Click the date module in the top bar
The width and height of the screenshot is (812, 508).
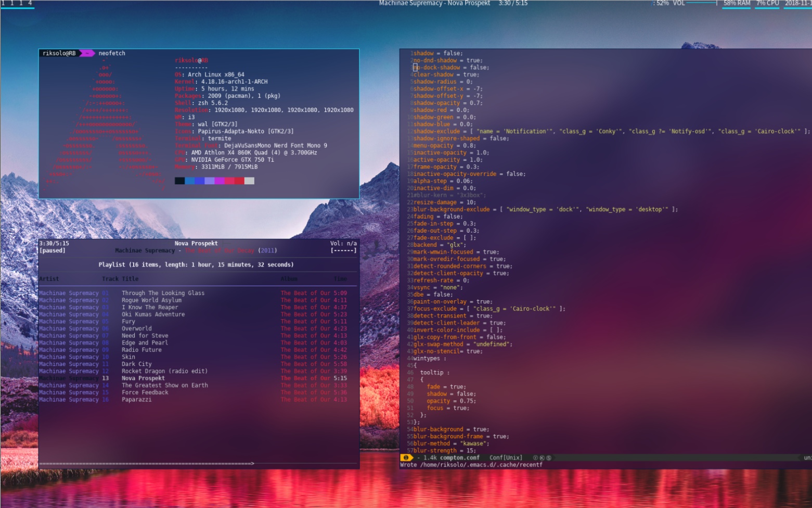click(798, 3)
